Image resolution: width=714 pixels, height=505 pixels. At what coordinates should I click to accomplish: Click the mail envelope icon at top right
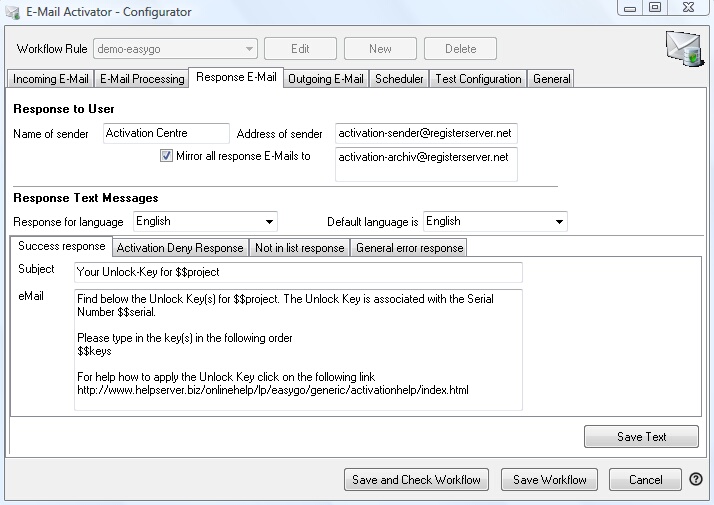click(x=683, y=49)
